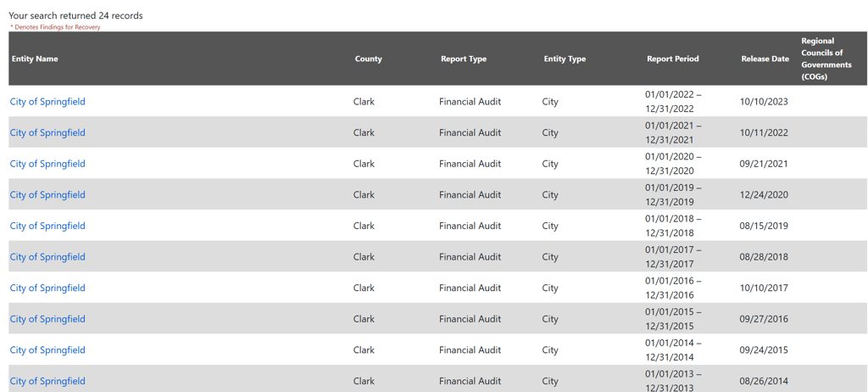Image resolution: width=868 pixels, height=392 pixels.
Task: Open City of Springfield report released 09/27/2016
Action: (x=47, y=319)
